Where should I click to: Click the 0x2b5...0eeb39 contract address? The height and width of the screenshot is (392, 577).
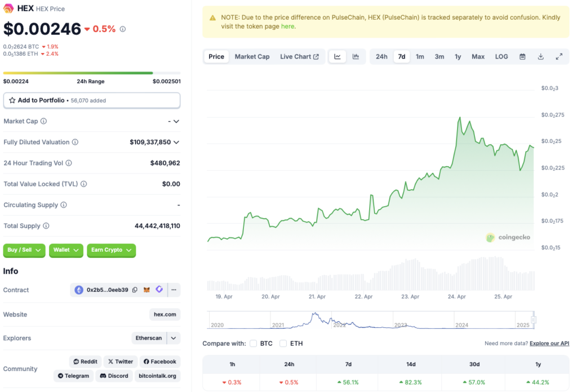point(108,289)
